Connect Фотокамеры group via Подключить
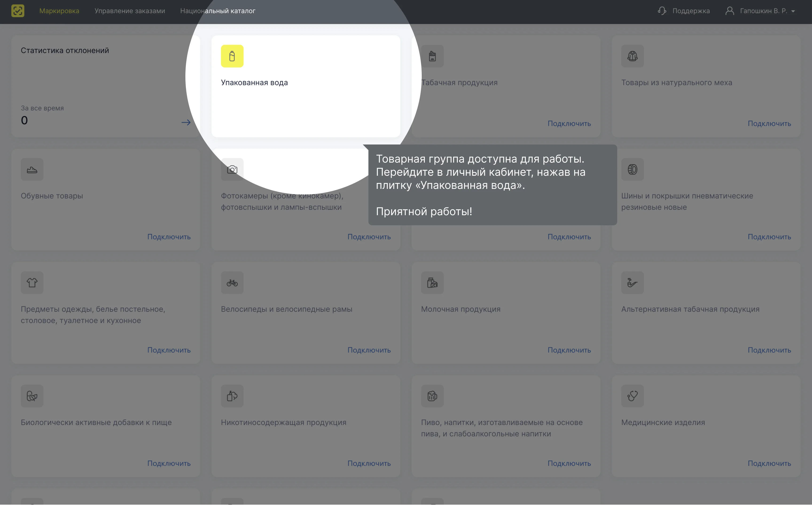 point(369,237)
